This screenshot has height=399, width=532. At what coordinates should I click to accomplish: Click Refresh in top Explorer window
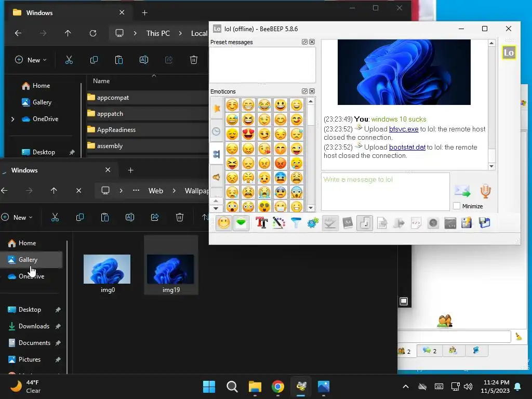pyautogui.click(x=93, y=33)
